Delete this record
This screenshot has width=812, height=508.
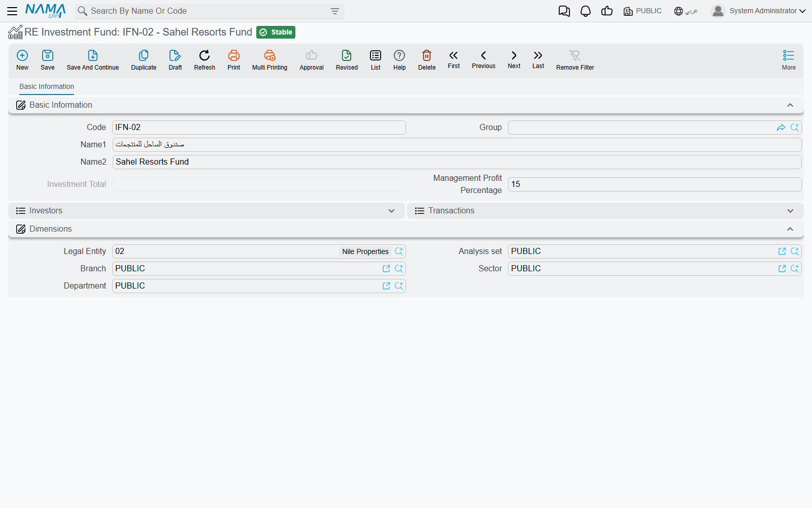tap(427, 60)
